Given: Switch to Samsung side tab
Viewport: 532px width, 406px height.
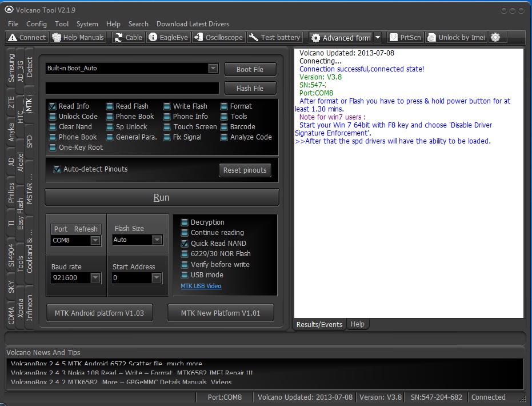Looking at the screenshot, I should click(11, 68).
